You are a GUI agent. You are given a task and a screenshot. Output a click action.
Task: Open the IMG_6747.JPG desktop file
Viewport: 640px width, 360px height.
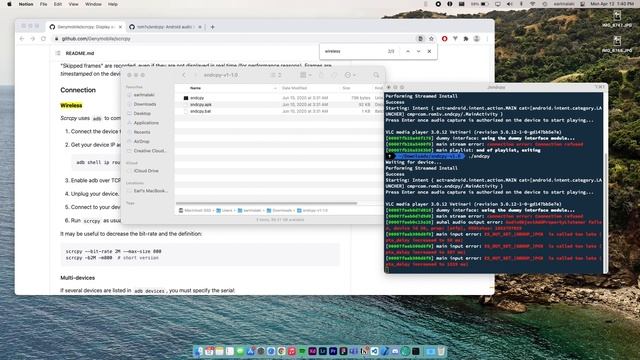[x=617, y=19]
